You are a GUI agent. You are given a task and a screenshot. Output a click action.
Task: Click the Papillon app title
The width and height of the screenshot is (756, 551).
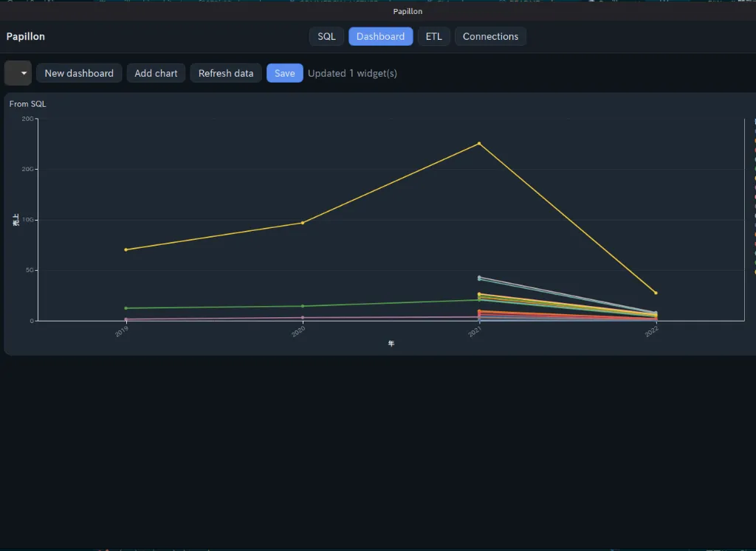pos(26,37)
